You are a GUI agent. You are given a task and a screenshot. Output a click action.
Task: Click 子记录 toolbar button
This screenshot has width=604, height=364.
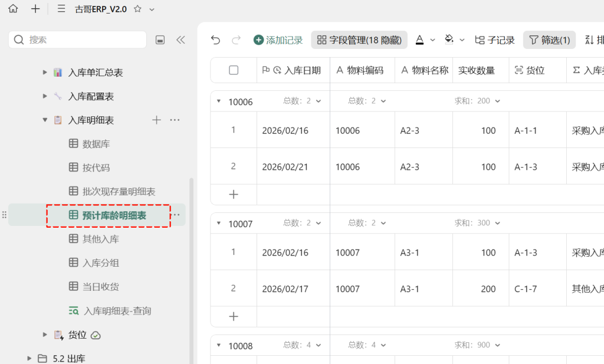pos(495,40)
